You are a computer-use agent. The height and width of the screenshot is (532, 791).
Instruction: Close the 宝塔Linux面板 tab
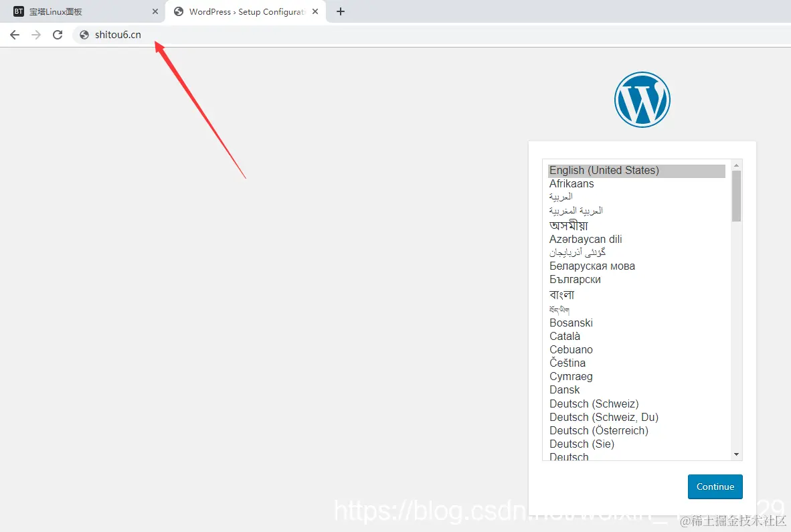click(155, 11)
